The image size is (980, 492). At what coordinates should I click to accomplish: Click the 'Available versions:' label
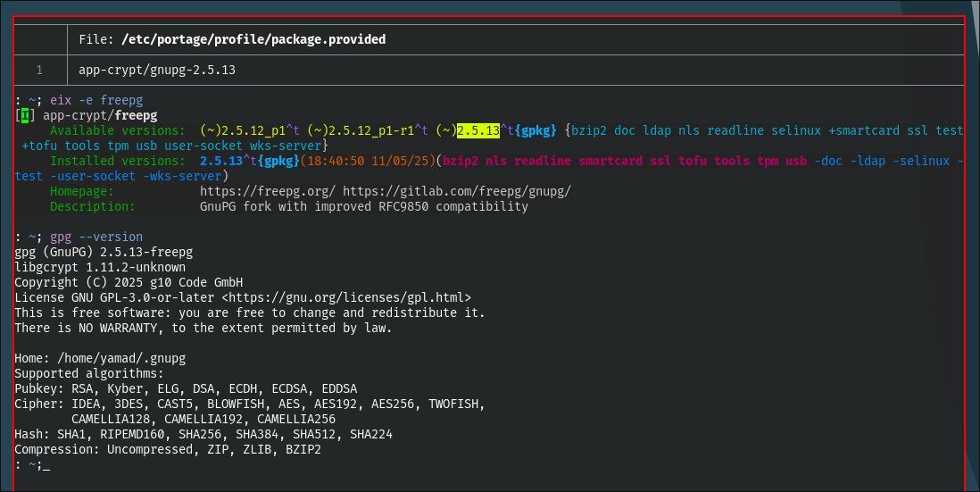[x=118, y=130]
